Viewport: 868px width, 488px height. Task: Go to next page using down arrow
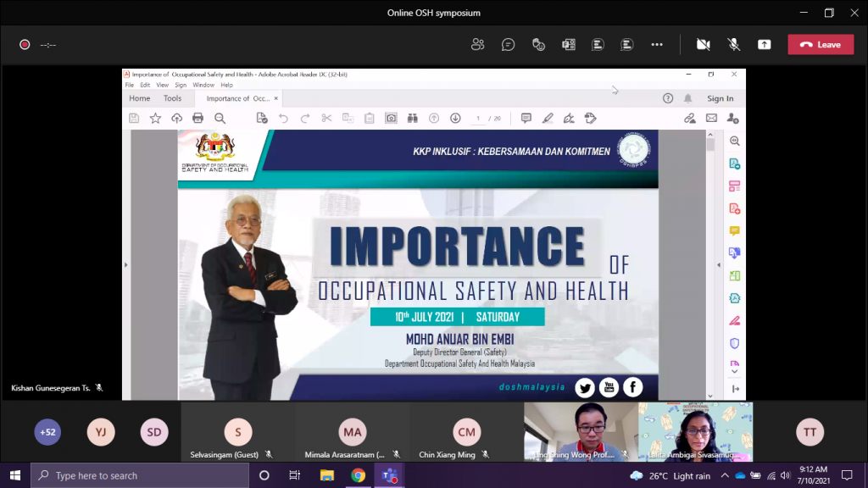coord(455,118)
